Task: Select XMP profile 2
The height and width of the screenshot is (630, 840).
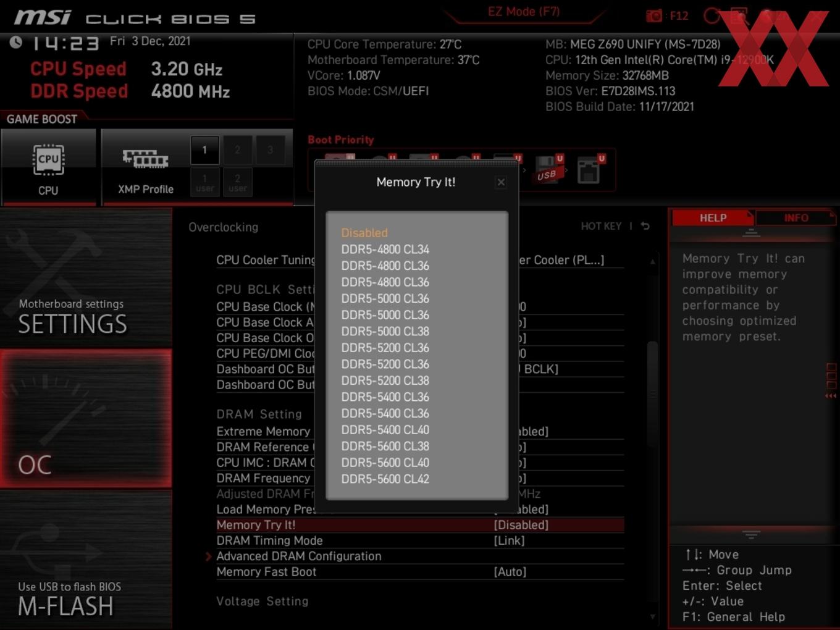Action: coord(237,150)
